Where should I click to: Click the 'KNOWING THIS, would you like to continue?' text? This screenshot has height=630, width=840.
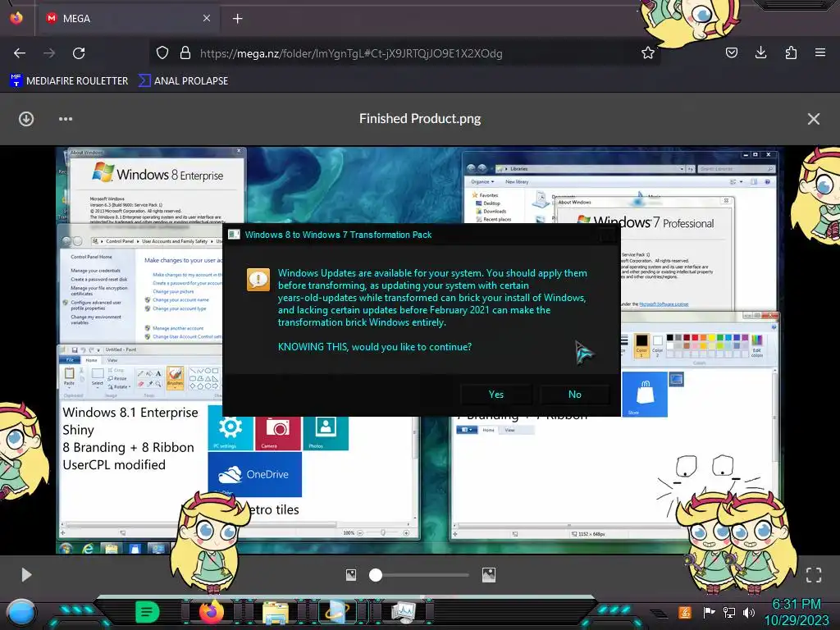374,347
